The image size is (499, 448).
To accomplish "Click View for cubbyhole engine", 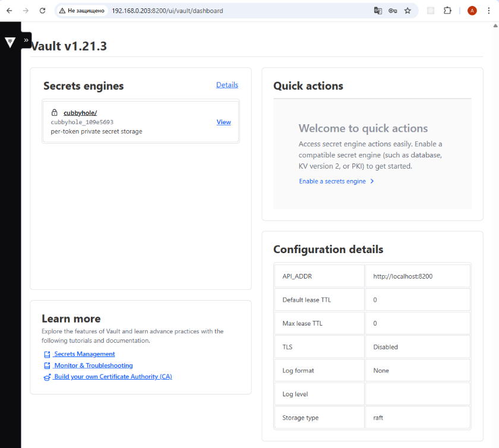I will tap(224, 122).
